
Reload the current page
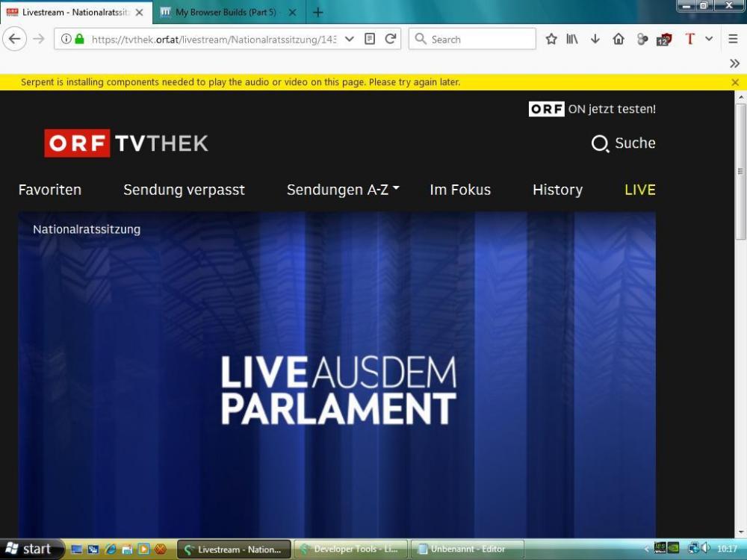391,39
